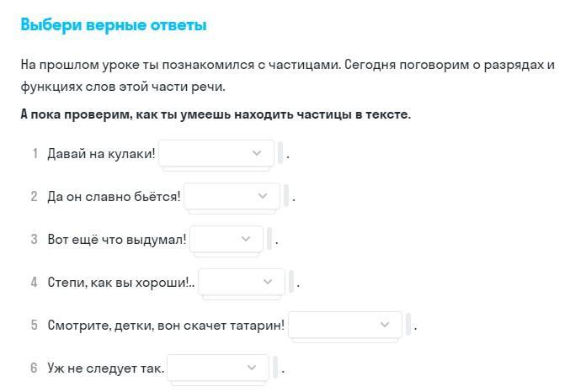586x392 pixels.
Task: Expand the dropdown after "вон скачет татарин!"
Action: [x=344, y=325]
